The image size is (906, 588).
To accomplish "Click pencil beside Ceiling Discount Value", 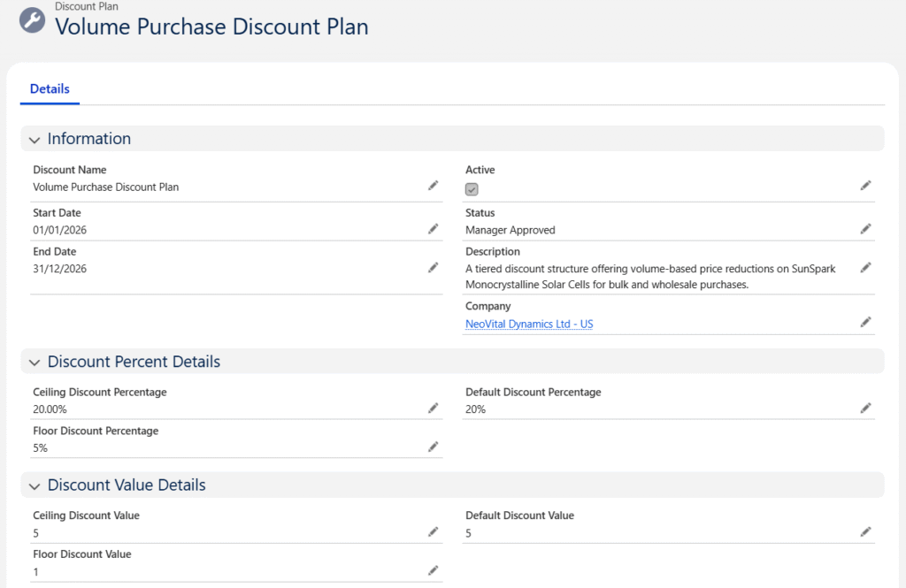I will [433, 531].
